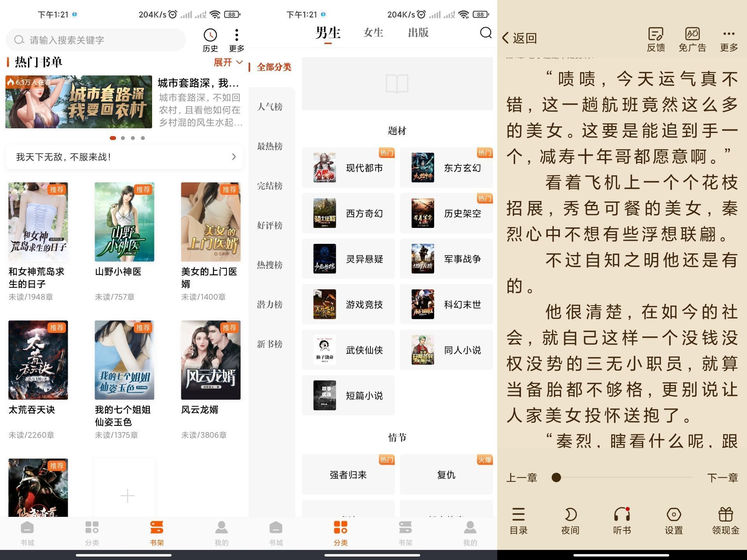Select 分类 tab in middle bottom bar
This screenshot has width=747, height=560.
[340, 534]
